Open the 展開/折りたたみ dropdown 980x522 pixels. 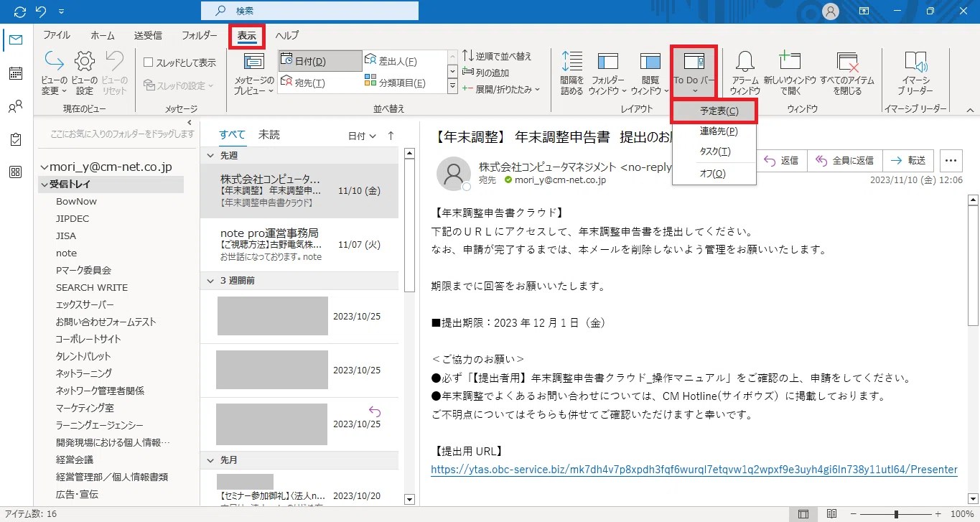(502, 90)
